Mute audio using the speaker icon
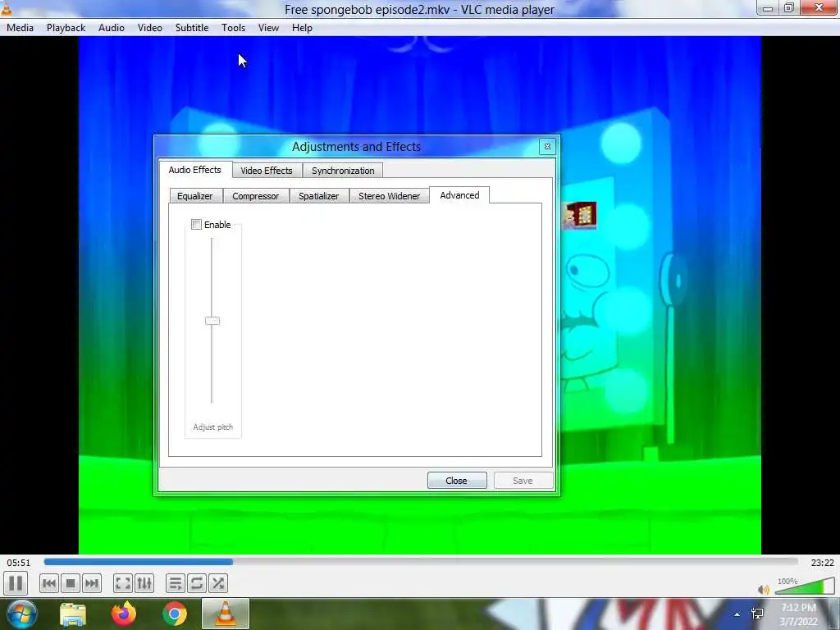This screenshot has width=840, height=630. [764, 589]
